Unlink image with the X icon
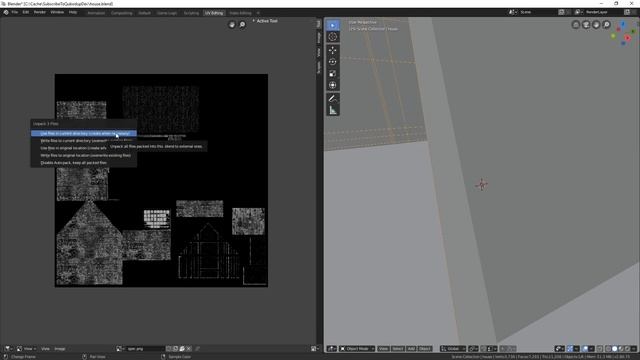Screen dimensions: 640x360 pos(189,349)
